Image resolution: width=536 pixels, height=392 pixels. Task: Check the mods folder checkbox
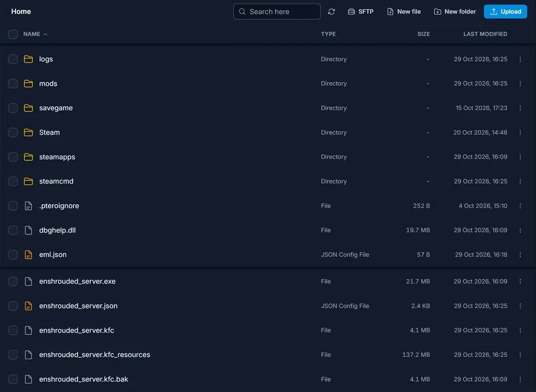click(x=13, y=84)
